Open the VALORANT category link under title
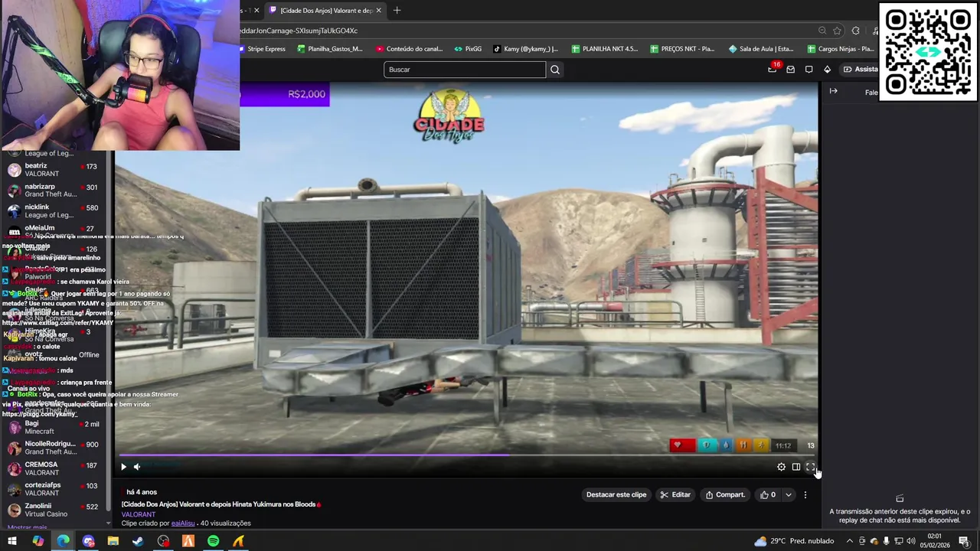This screenshot has height=551, width=980. 138,514
